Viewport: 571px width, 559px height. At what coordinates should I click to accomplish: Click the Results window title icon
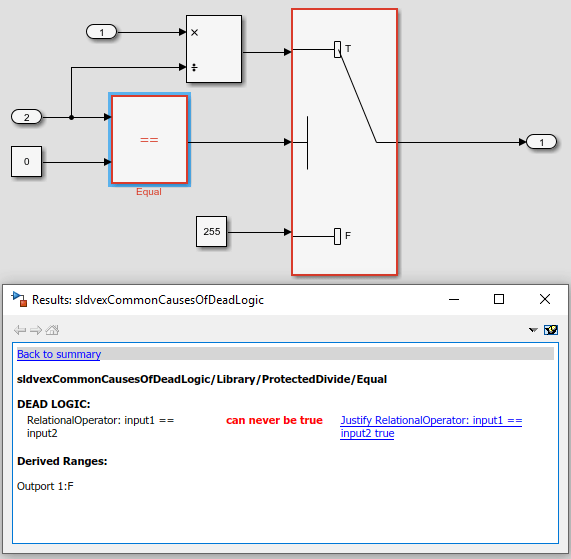[19, 299]
